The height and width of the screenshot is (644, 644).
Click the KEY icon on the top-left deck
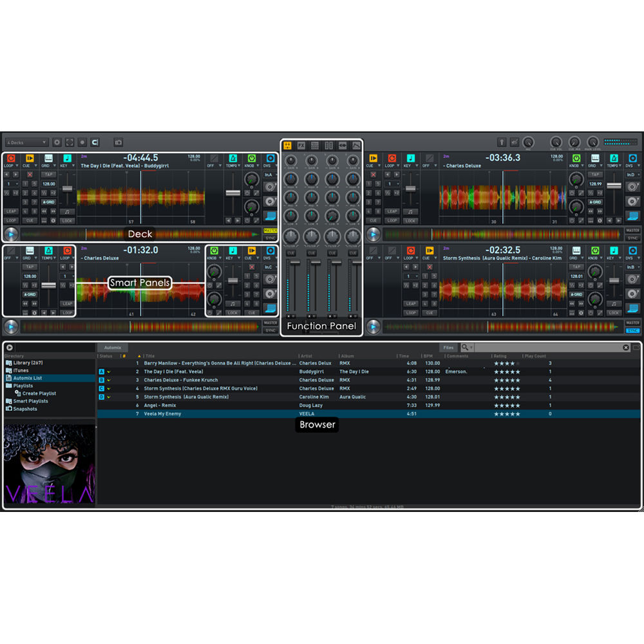click(67, 158)
